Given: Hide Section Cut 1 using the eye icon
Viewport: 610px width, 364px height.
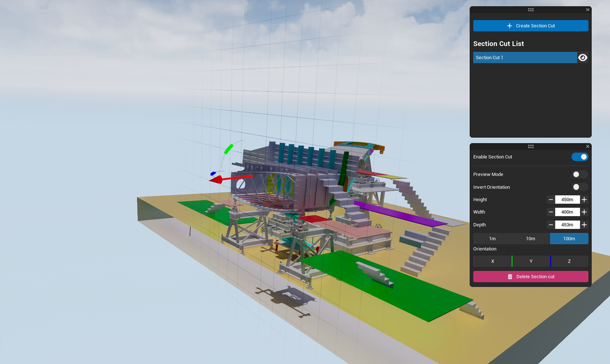Looking at the screenshot, I should pos(583,58).
